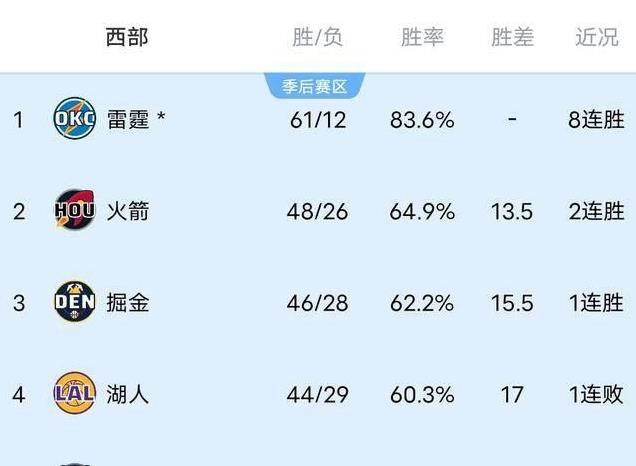
Task: Open the 掘金 team name
Action: click(x=128, y=303)
